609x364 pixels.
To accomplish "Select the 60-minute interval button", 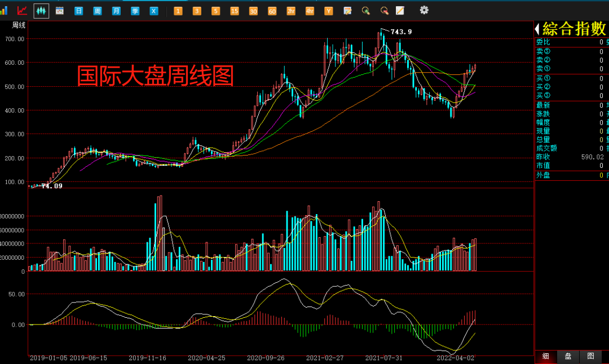I will (x=272, y=11).
